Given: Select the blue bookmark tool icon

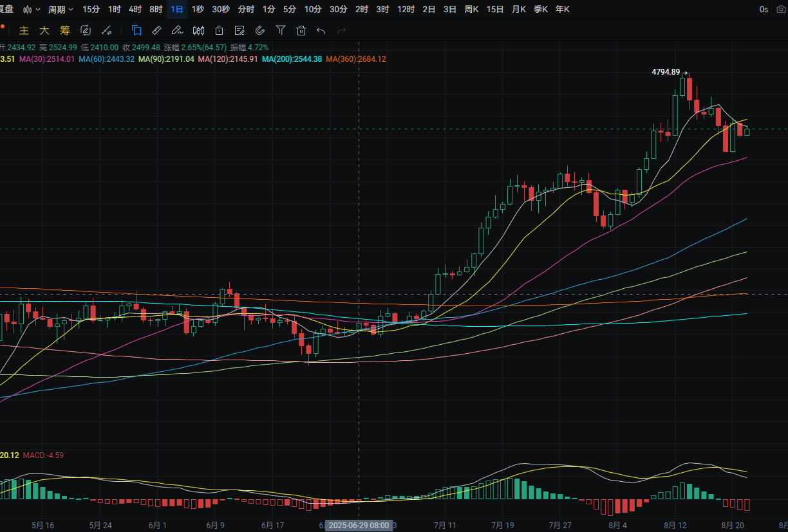Looking at the screenshot, I should pos(136,30).
